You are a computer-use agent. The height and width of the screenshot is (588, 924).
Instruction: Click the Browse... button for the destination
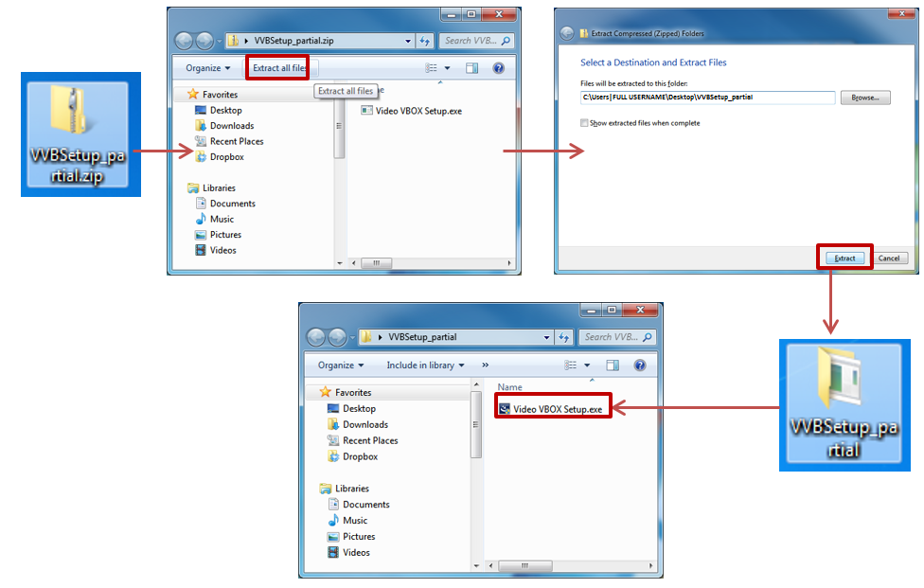(x=864, y=98)
